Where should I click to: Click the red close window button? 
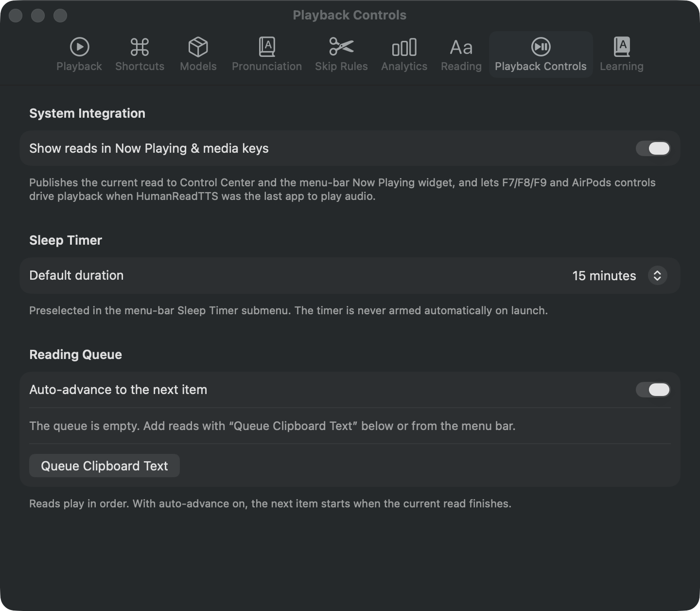tap(16, 16)
